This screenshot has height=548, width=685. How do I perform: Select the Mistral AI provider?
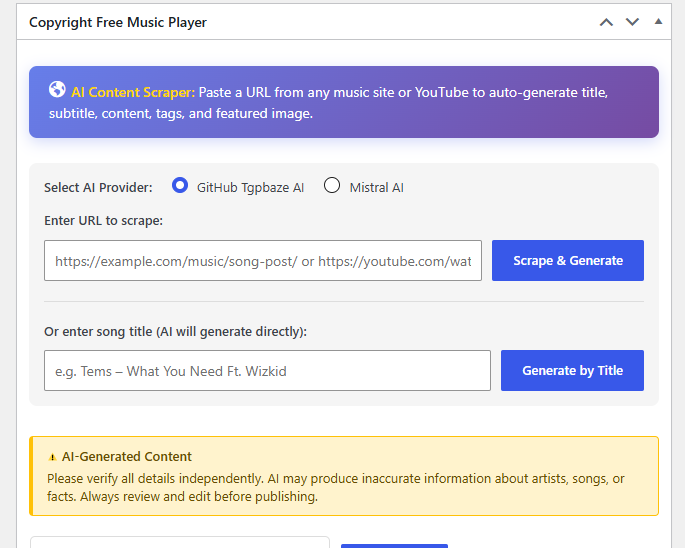pos(332,185)
